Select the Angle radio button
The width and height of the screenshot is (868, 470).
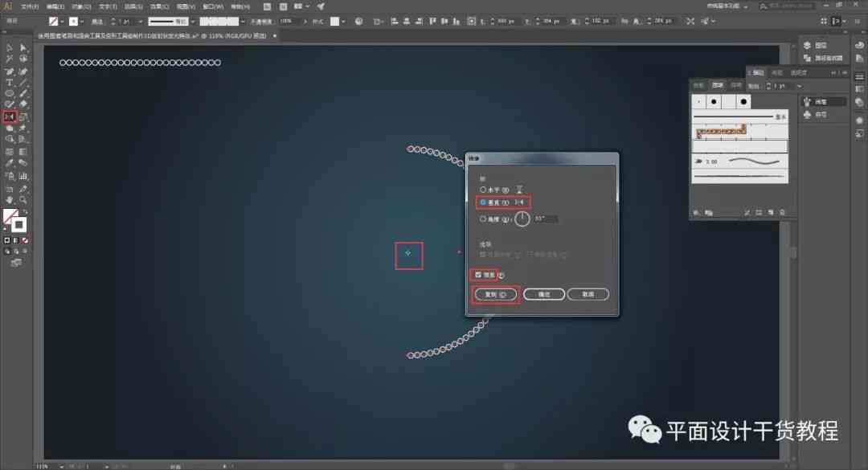[483, 219]
